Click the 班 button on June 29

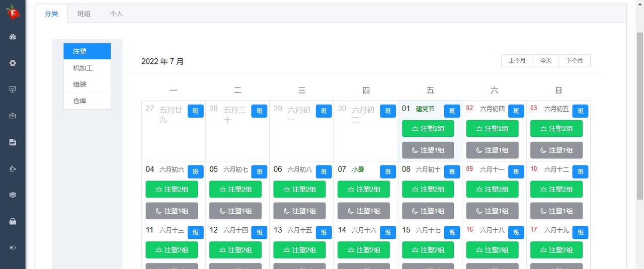[x=324, y=111]
